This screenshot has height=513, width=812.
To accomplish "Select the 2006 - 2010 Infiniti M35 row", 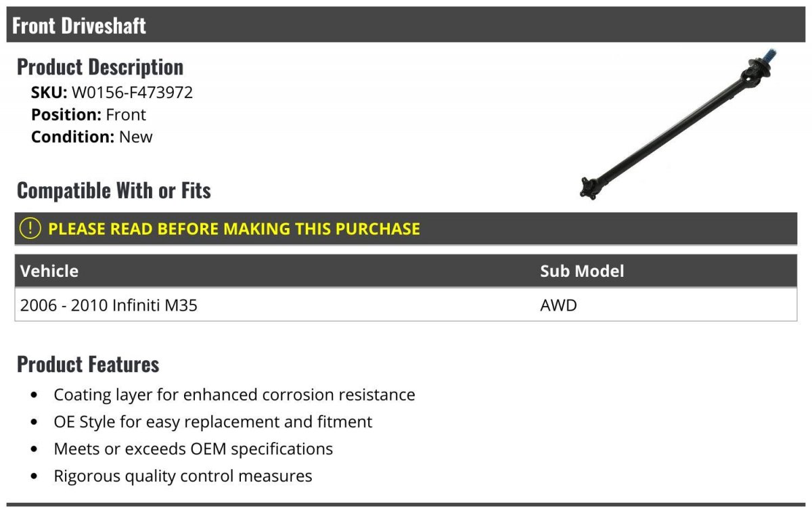I will pyautogui.click(x=406, y=305).
